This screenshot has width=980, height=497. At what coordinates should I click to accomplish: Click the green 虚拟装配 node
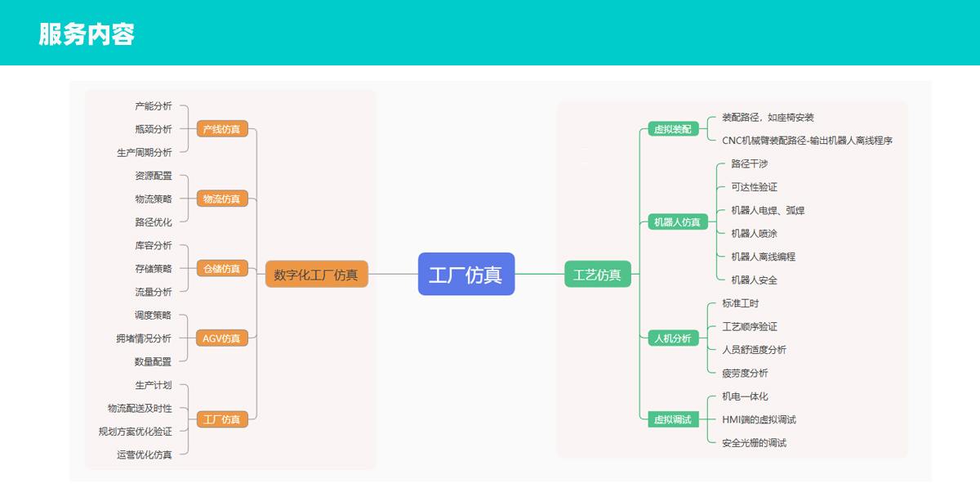pos(672,129)
